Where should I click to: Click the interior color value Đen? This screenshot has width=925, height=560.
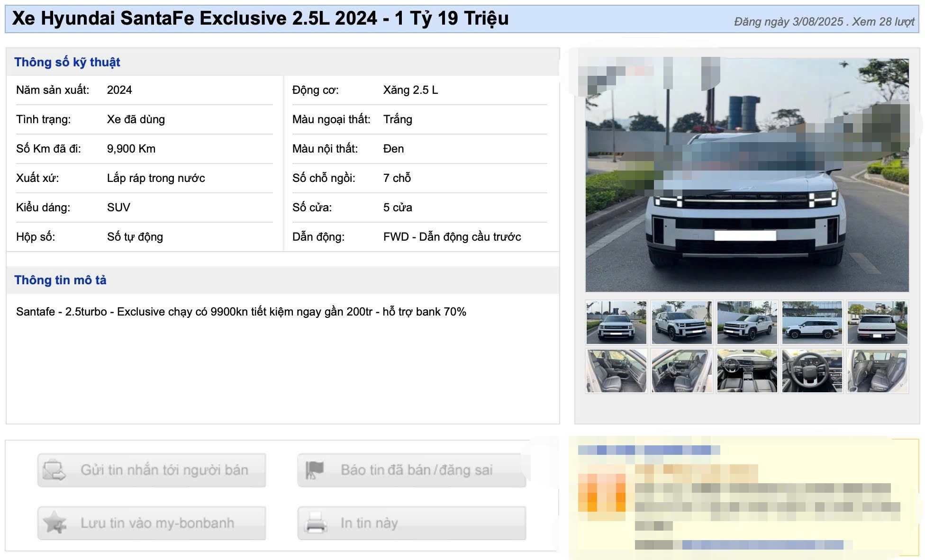tap(393, 149)
